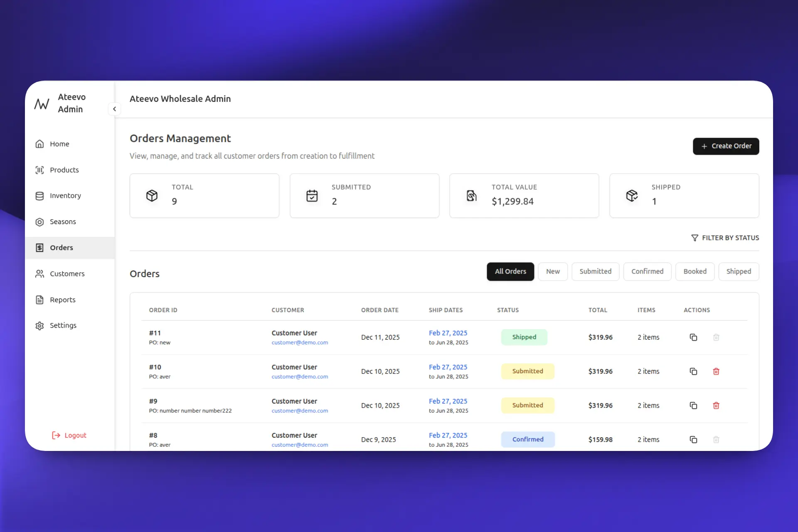Open customer email for order #10
This screenshot has width=798, height=532.
click(300, 377)
